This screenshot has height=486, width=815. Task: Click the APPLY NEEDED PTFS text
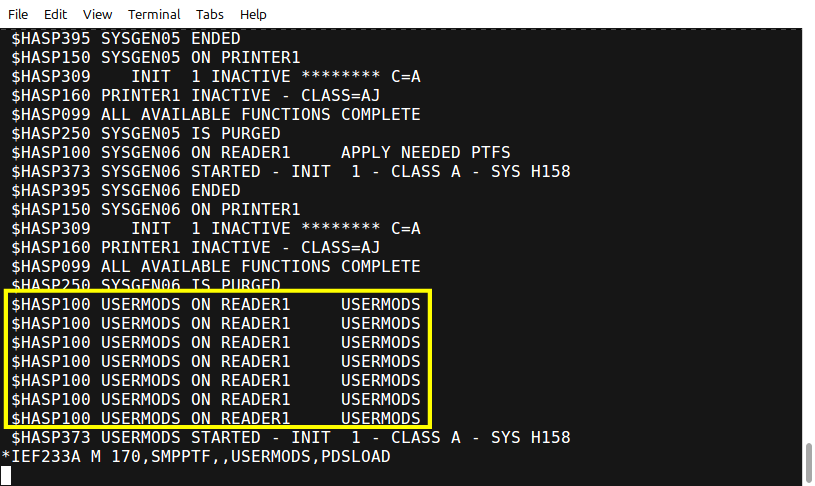[x=426, y=152]
